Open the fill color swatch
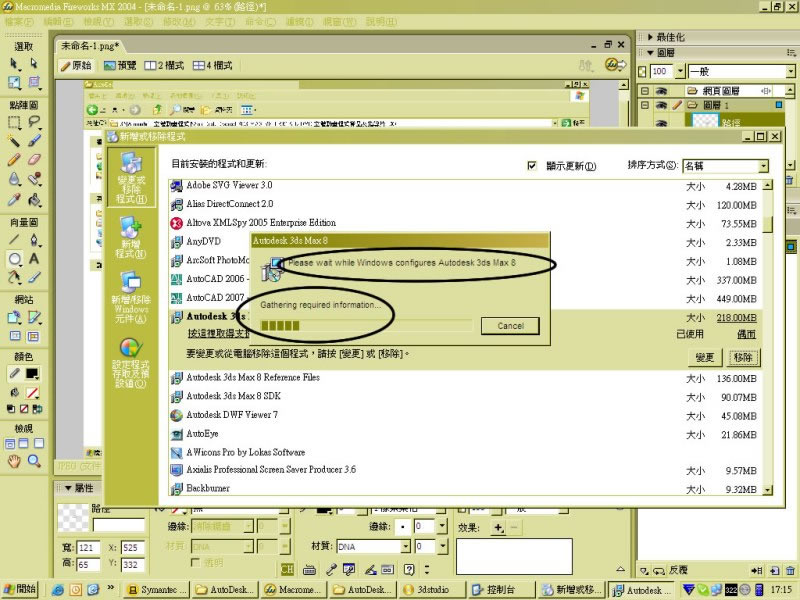Image resolution: width=800 pixels, height=600 pixels. 32,393
